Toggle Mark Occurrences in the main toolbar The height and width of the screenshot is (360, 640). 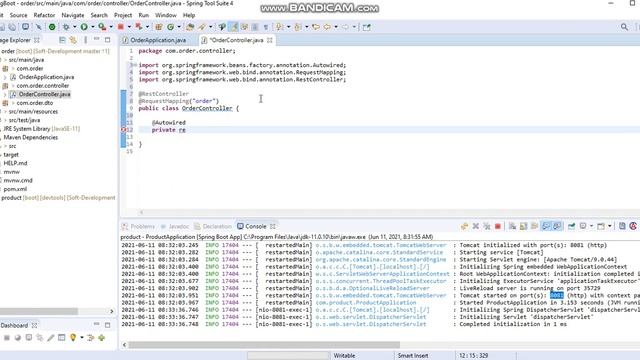point(233,27)
